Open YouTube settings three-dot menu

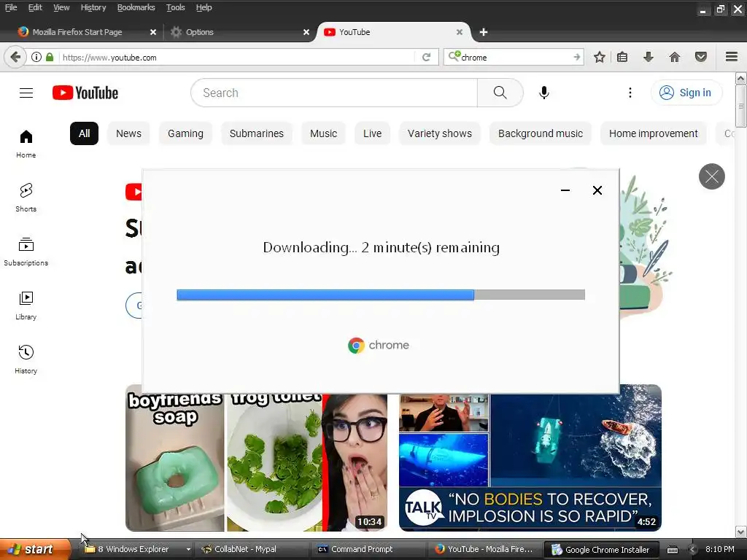[x=630, y=93]
